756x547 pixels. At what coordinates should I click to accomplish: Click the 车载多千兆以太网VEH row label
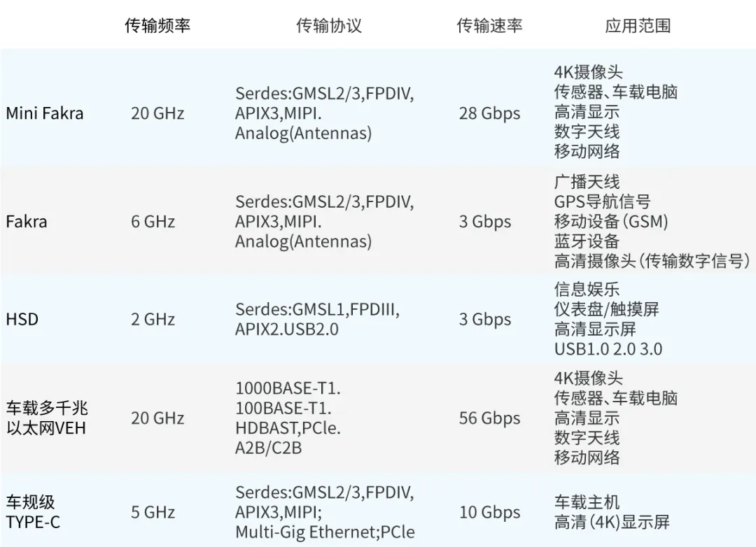47,418
